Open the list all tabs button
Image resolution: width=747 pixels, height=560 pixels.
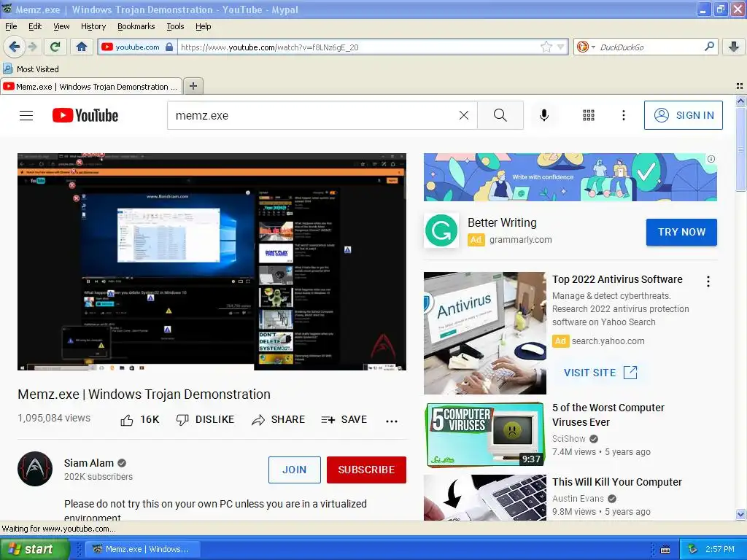pos(740,86)
